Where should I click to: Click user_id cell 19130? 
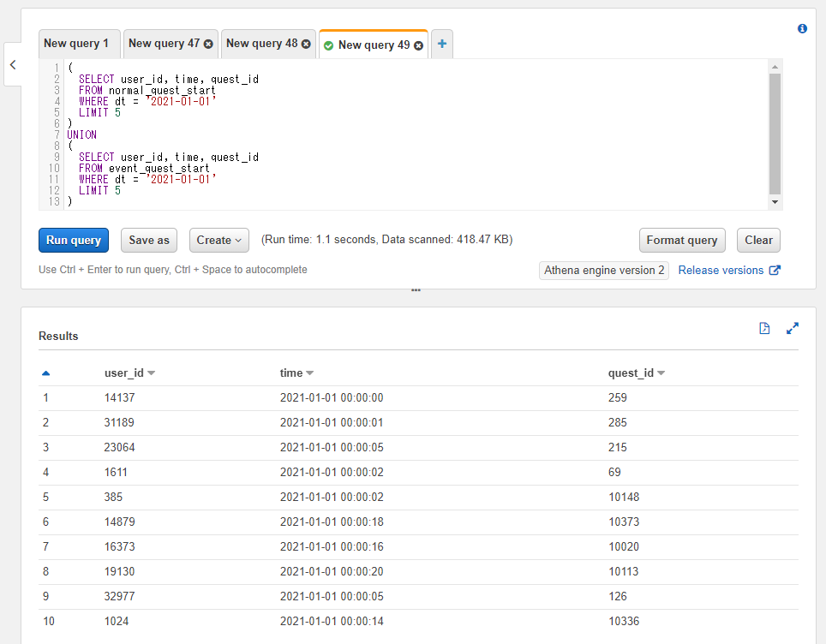click(x=120, y=571)
